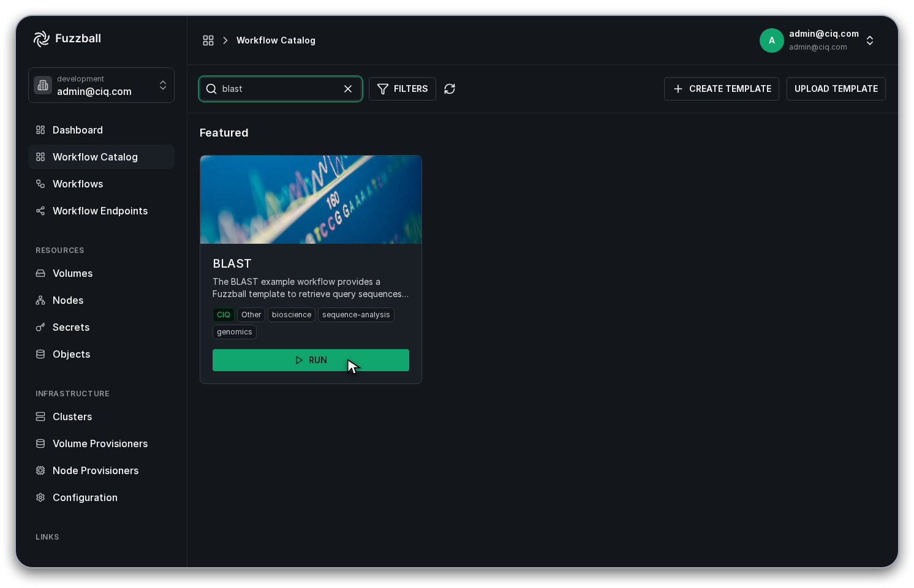
Task: Go to Secrets in the sidebar
Action: pyautogui.click(x=101, y=327)
